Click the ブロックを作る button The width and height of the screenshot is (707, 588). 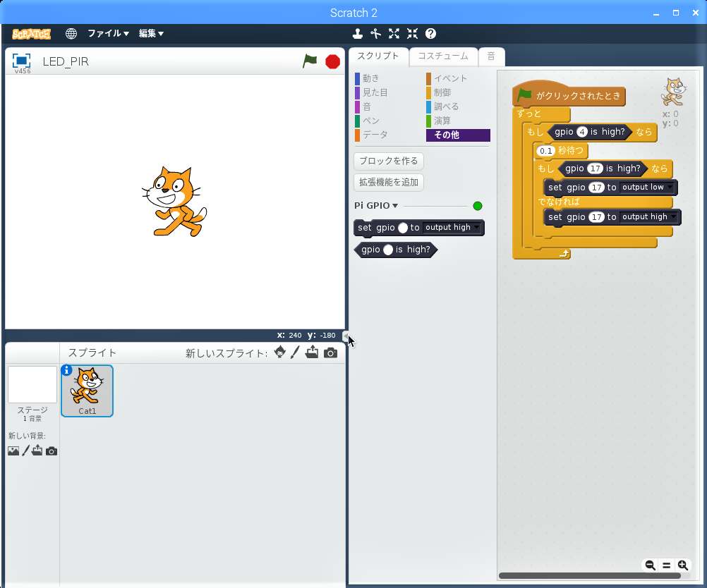389,161
